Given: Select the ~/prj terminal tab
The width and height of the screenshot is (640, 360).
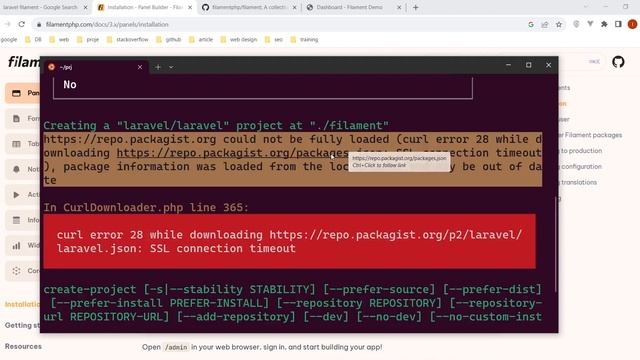Looking at the screenshot, I should click(x=96, y=67).
